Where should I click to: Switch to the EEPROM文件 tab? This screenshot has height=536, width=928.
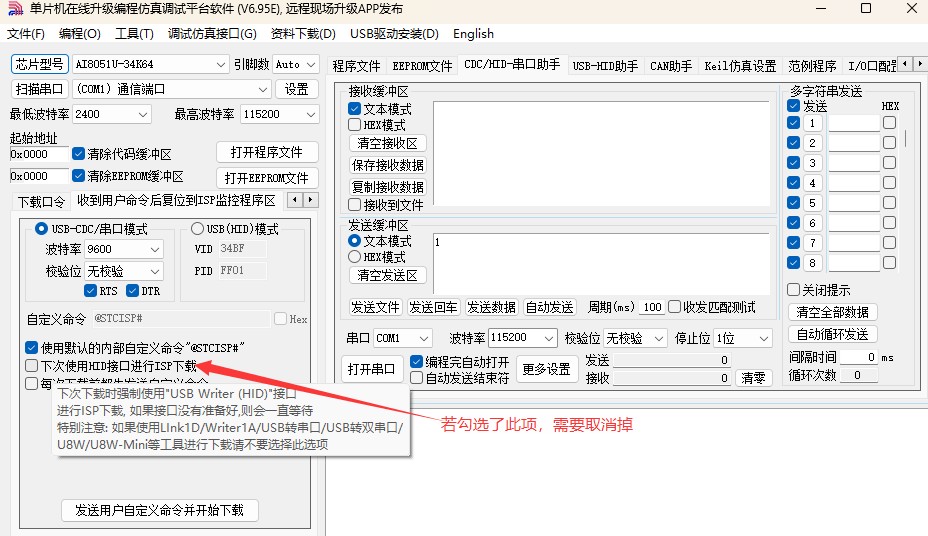[x=422, y=66]
